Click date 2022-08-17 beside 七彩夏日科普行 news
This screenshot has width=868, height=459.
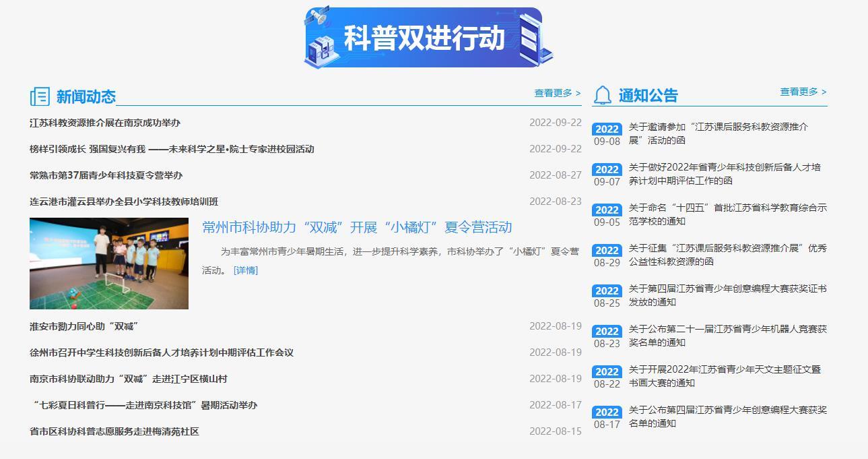(556, 404)
